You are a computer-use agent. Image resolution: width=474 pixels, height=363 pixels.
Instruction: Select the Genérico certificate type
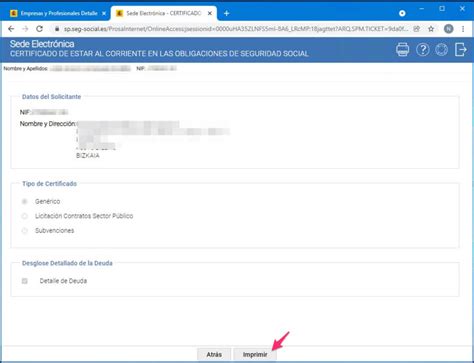point(25,201)
